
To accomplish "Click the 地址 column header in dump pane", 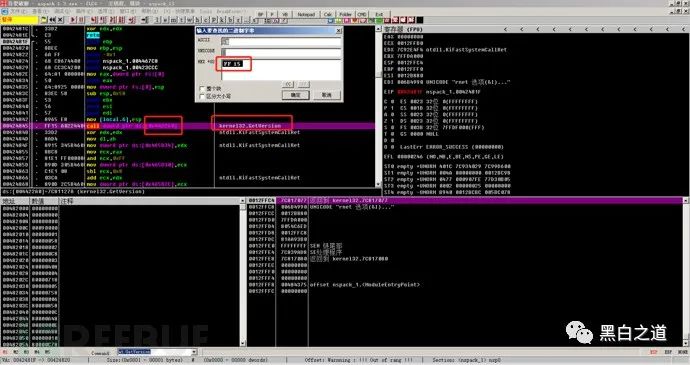I will pos(15,201).
